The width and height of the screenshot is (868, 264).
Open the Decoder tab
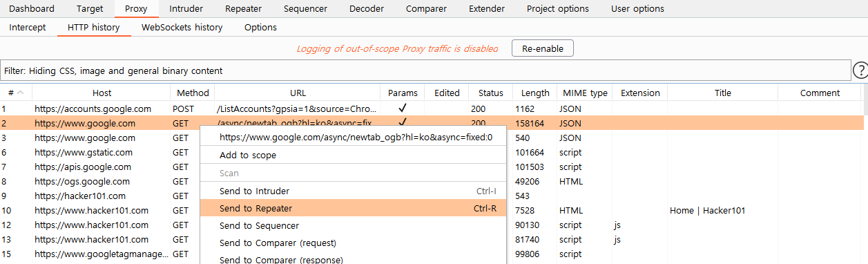[367, 9]
